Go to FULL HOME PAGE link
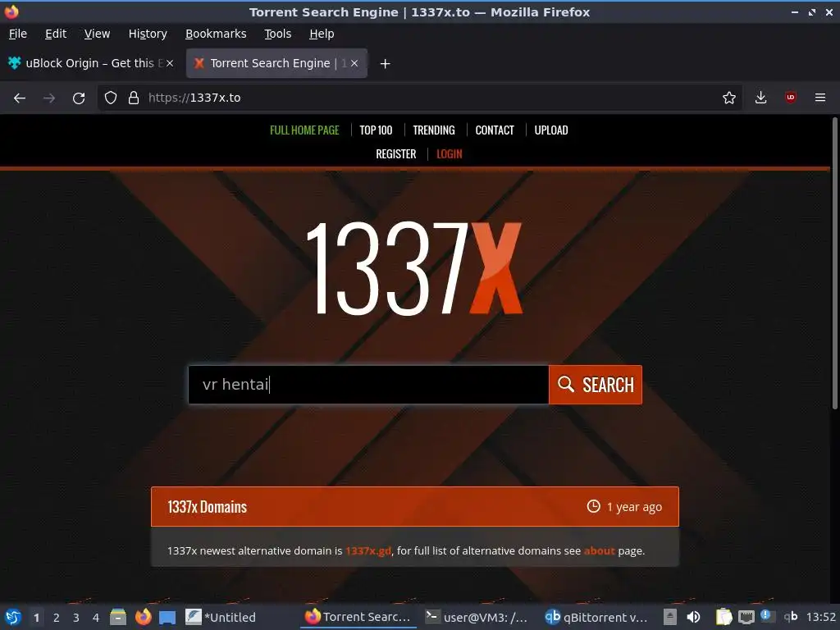 [x=304, y=130]
